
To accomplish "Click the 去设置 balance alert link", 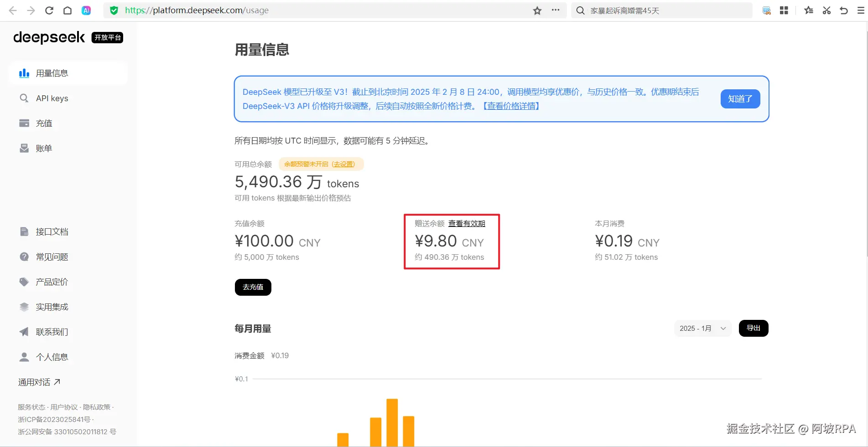I will tap(343, 164).
